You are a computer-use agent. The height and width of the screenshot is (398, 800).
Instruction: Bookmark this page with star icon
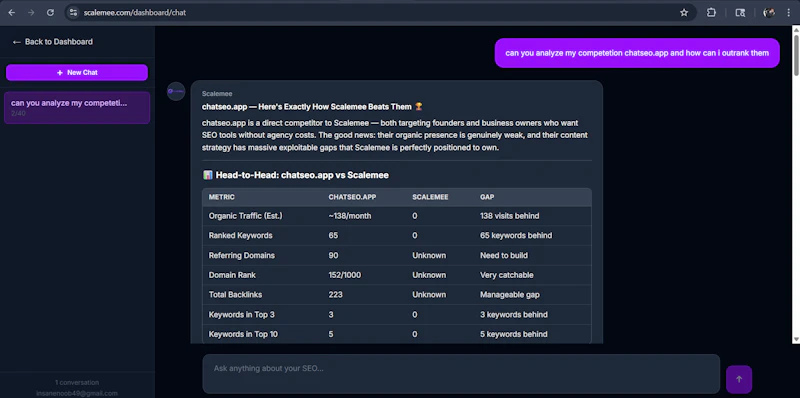point(684,13)
